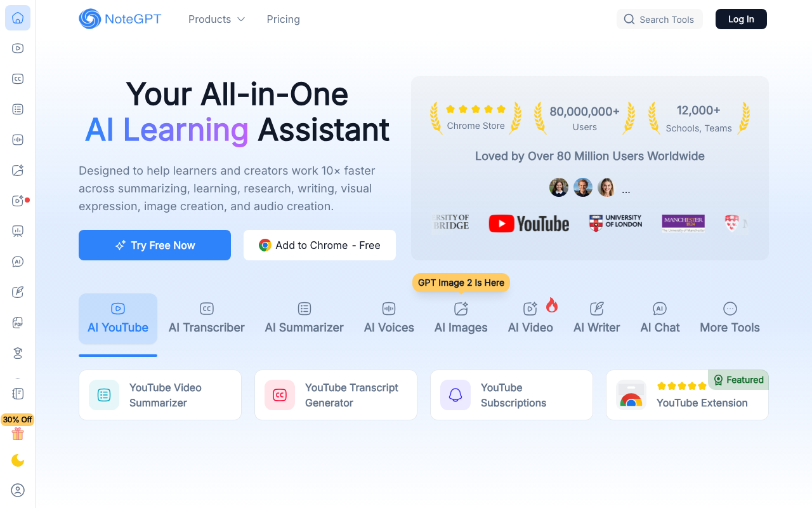Open YouTube Transcript Generator card
This screenshot has height=508, width=812.
336,395
